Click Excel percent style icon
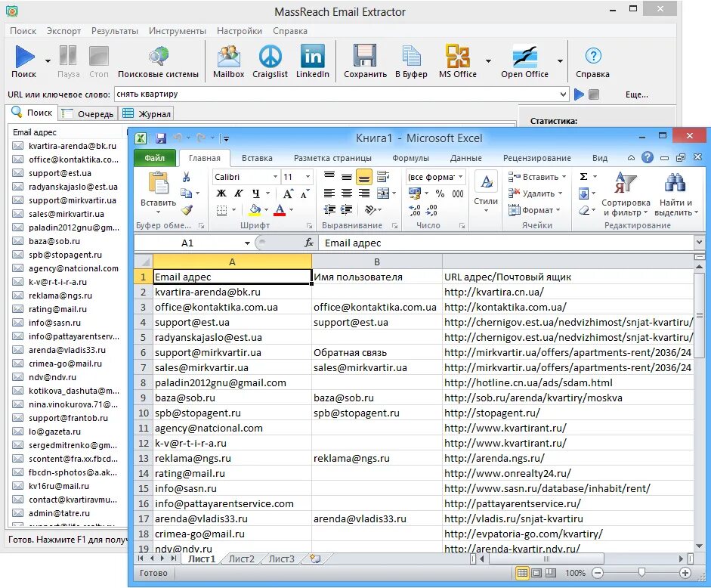The height and width of the screenshot is (588, 711). [440, 193]
